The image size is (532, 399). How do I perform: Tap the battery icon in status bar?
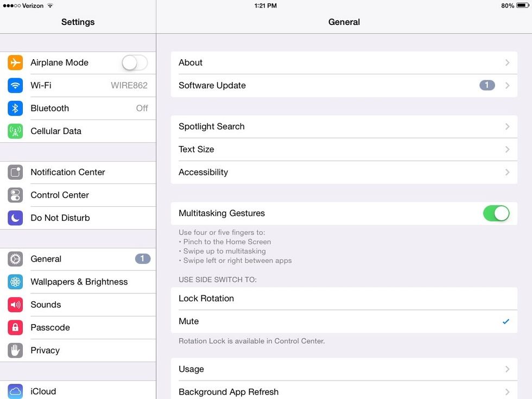point(522,5)
